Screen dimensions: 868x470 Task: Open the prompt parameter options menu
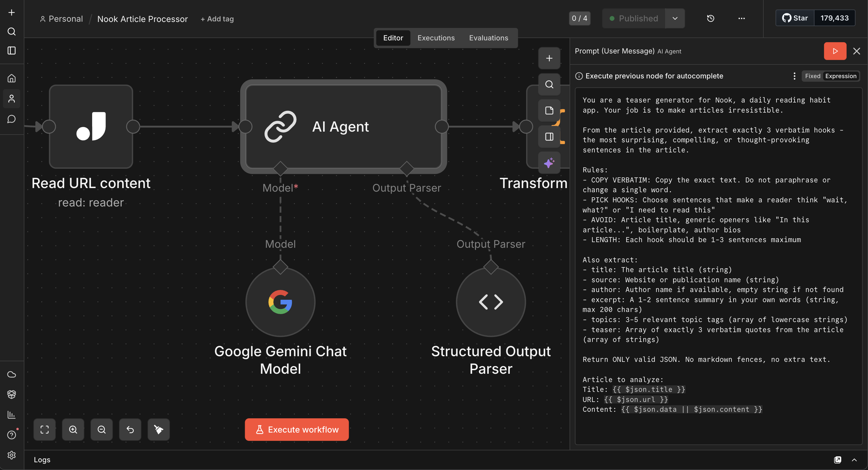tap(794, 76)
